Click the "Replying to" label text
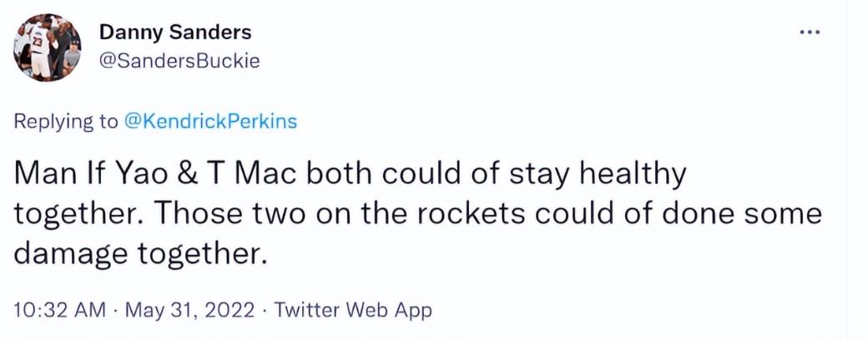Image resolution: width=868 pixels, height=340 pixels. click(66, 122)
